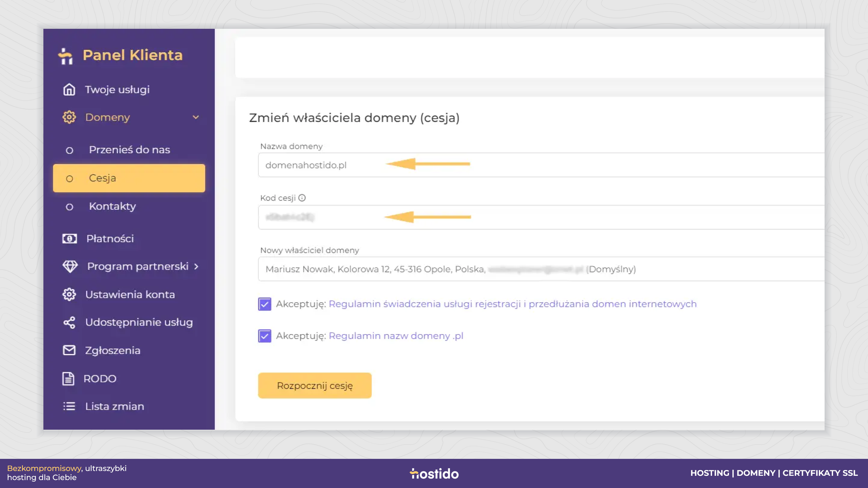The image size is (868, 488).
Task: Click the Udostępnianie usług share icon
Action: [69, 322]
